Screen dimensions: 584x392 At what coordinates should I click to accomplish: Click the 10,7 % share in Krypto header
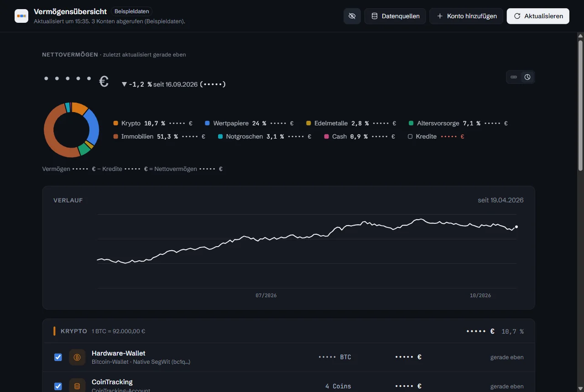[x=512, y=331]
